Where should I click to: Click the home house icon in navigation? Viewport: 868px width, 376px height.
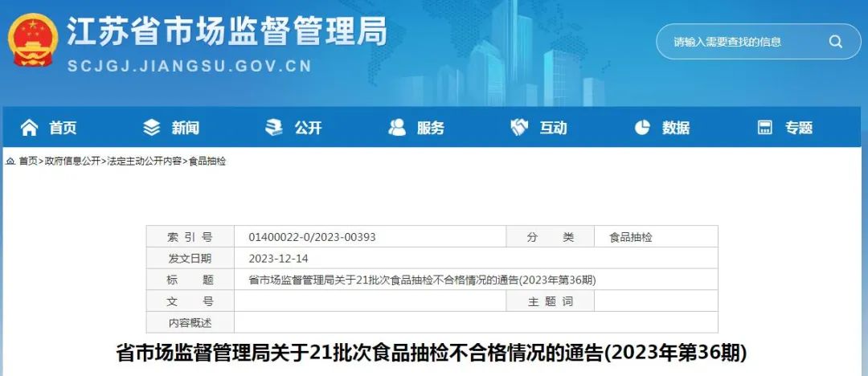coord(30,128)
